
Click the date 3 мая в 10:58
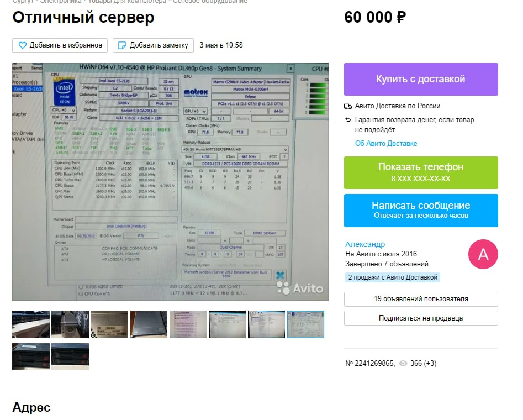(x=221, y=45)
